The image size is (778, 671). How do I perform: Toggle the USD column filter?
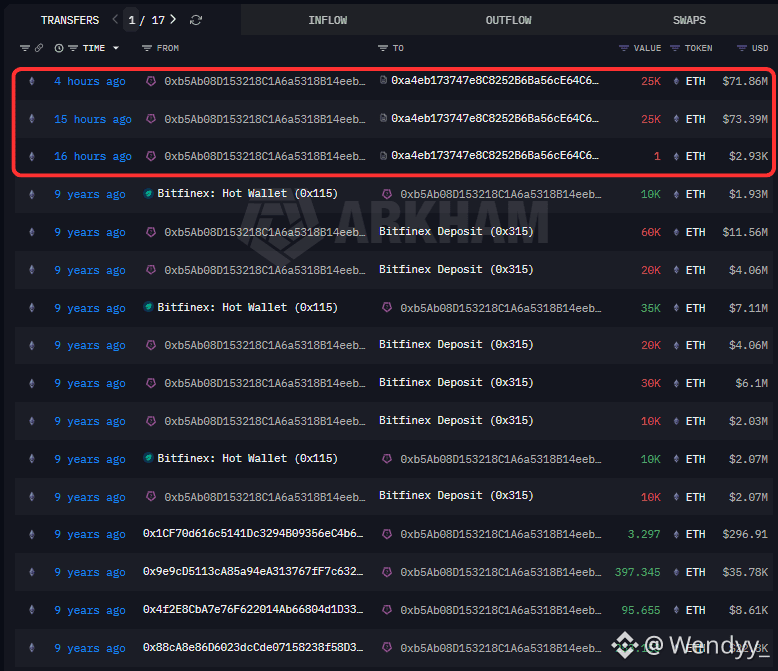click(741, 48)
